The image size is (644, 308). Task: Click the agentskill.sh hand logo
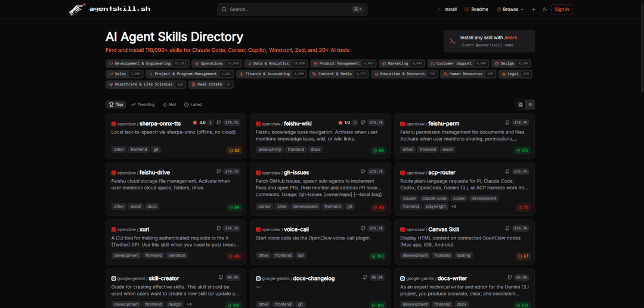tap(77, 9)
